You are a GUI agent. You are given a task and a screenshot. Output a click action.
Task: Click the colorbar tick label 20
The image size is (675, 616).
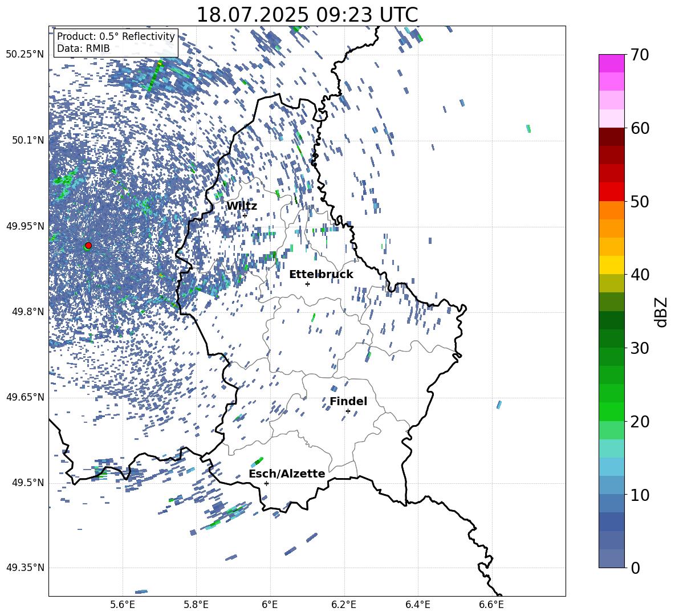click(640, 422)
